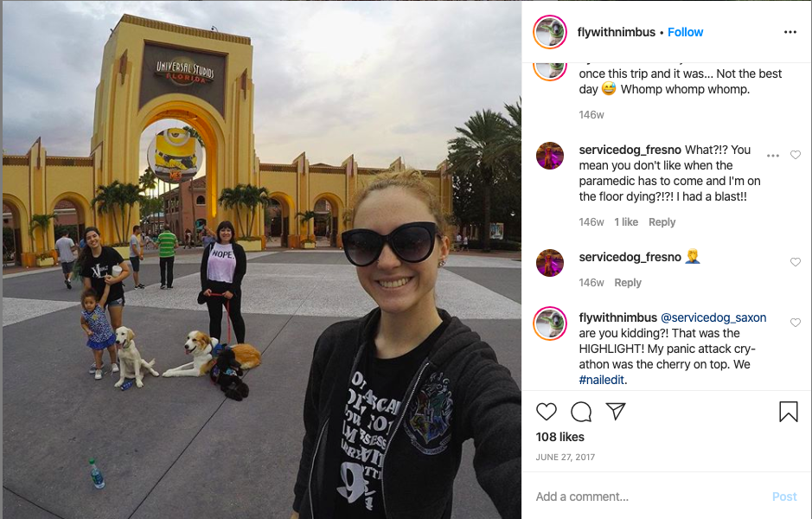Like the post with the heart icon
812x519 pixels.
[546, 412]
